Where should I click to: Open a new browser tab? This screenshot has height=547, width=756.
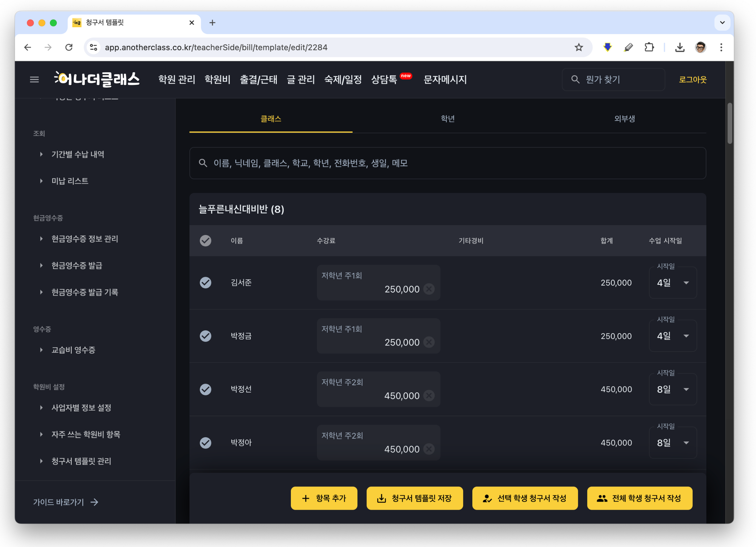pyautogui.click(x=212, y=23)
